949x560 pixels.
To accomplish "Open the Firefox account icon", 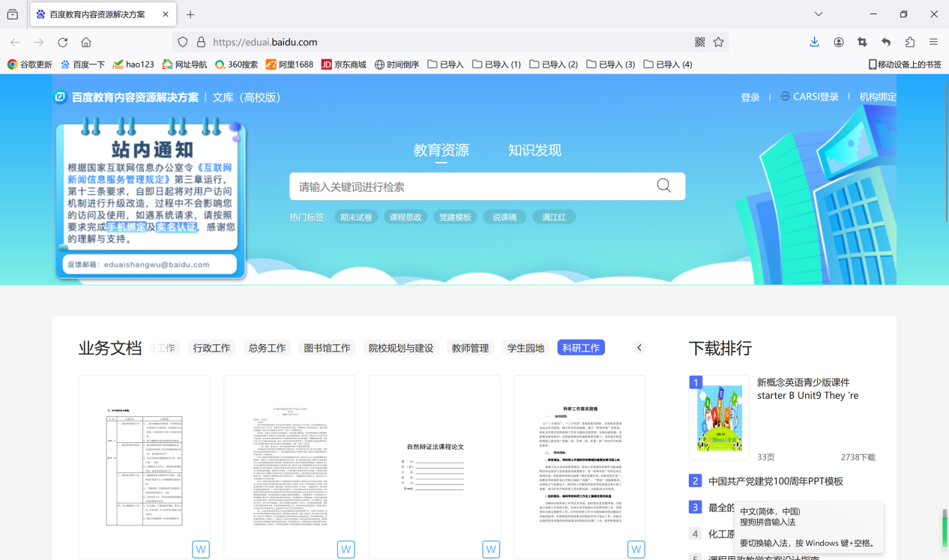I will [839, 42].
